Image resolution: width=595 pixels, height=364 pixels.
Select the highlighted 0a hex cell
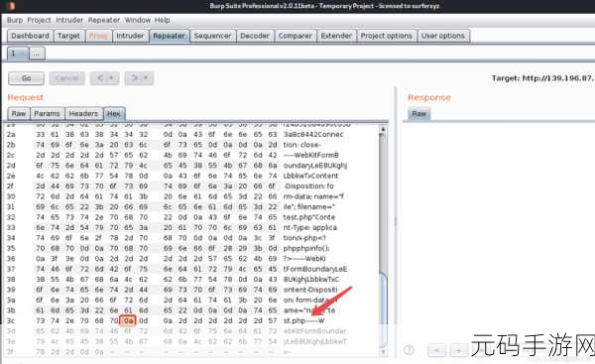pos(128,320)
